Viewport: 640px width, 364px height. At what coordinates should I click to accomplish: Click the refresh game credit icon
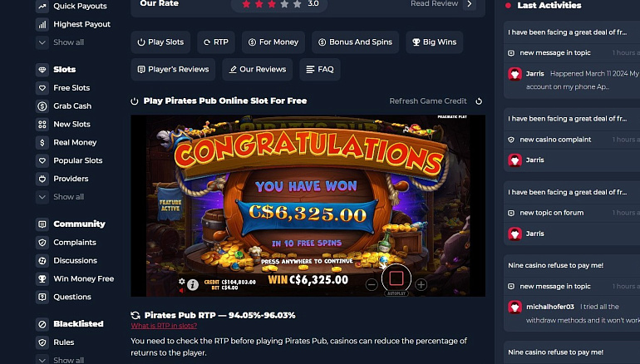click(479, 101)
